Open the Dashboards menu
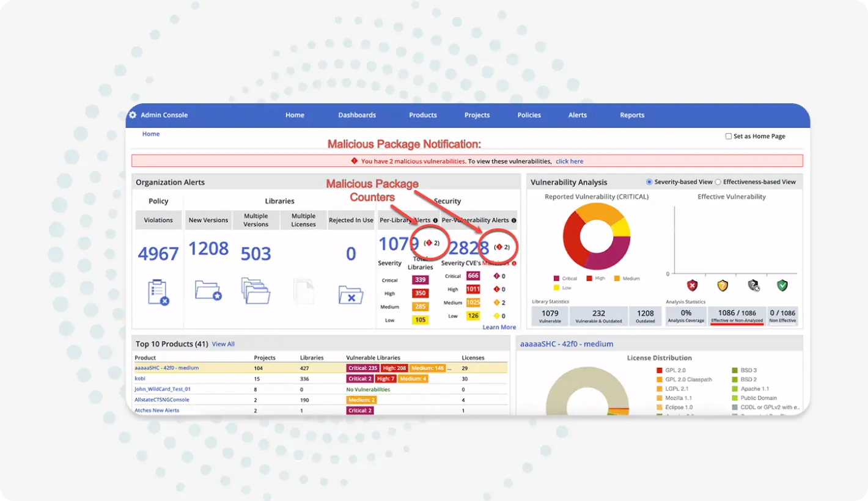The width and height of the screenshot is (868, 501). (x=357, y=115)
